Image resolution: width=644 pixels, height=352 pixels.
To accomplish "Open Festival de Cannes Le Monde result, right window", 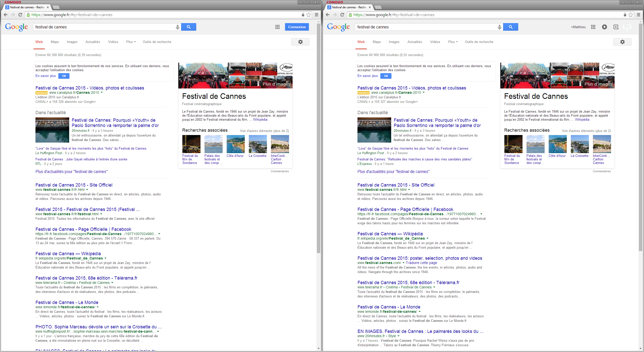I will pos(389,307).
